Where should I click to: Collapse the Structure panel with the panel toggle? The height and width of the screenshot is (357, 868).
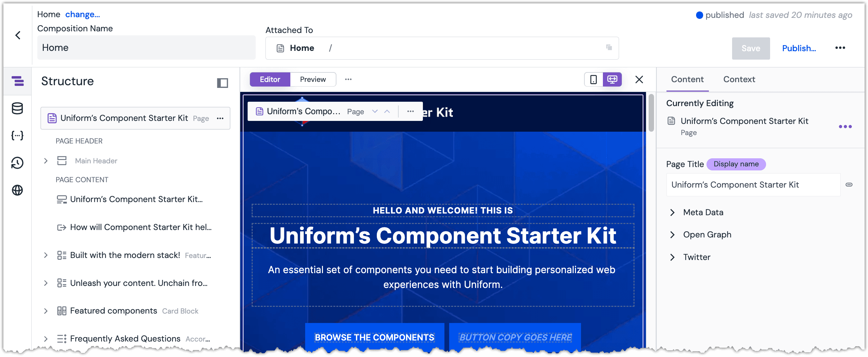pos(222,83)
